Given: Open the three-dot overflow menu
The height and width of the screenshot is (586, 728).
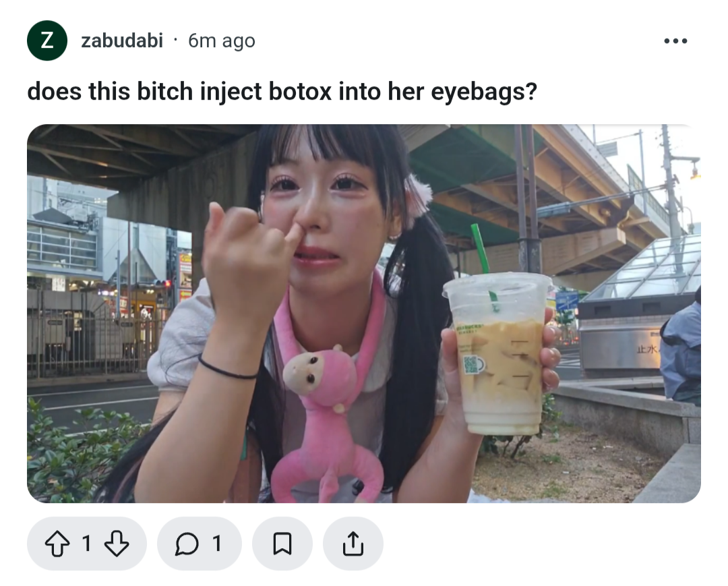Looking at the screenshot, I should coord(675,41).
